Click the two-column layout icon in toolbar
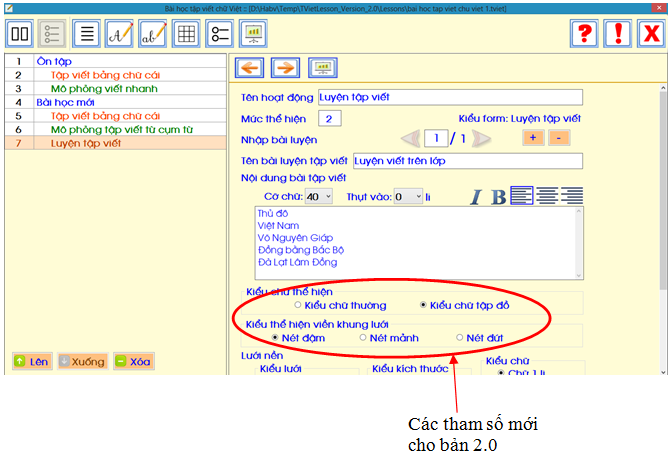This screenshot has width=671, height=458. click(x=20, y=33)
